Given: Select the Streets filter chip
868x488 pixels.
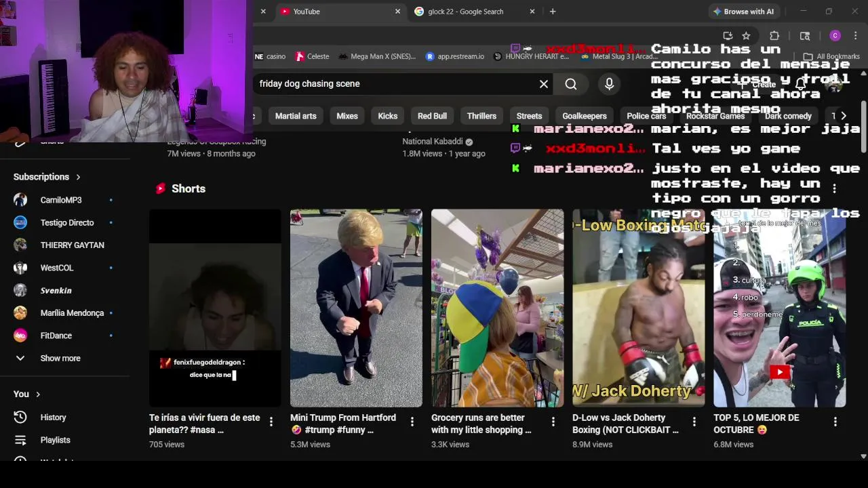Looking at the screenshot, I should click(529, 116).
